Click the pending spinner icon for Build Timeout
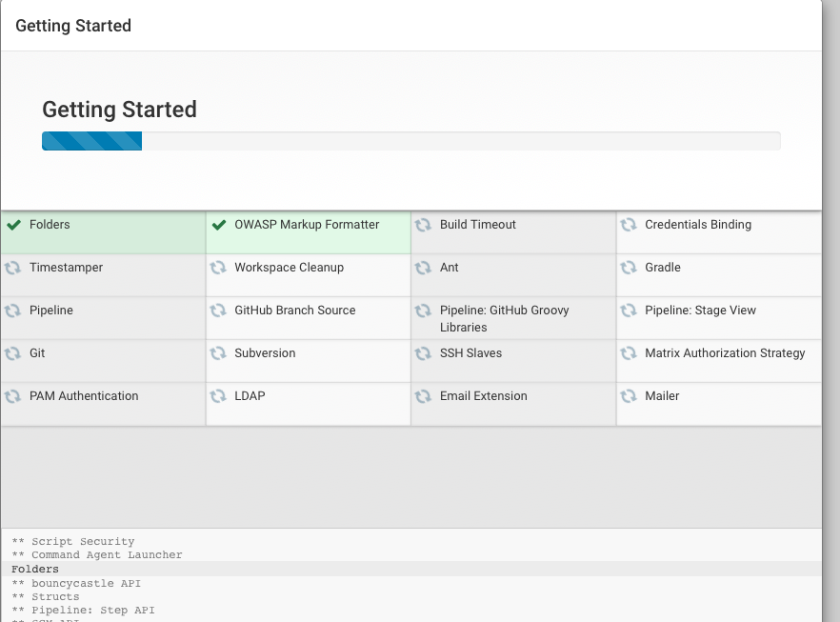The width and height of the screenshot is (840, 622). 423,225
